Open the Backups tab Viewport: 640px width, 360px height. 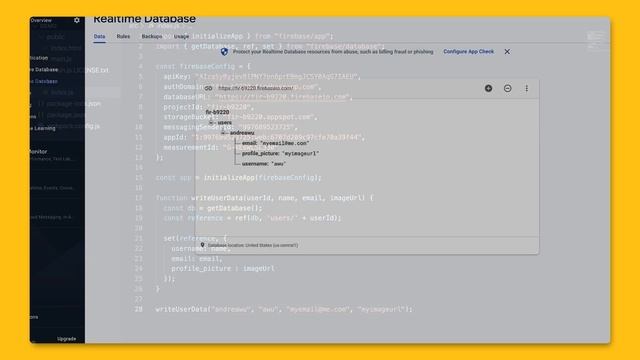(152, 36)
